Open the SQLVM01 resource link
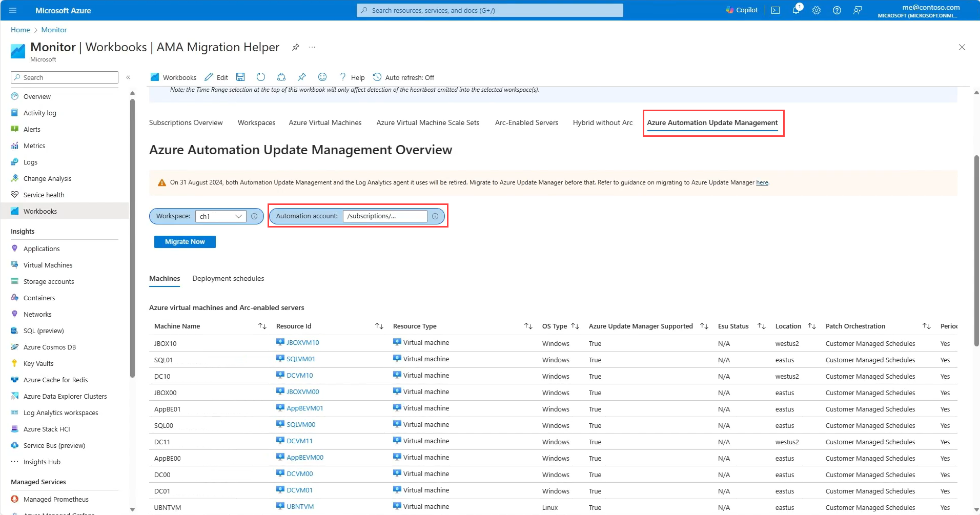Screen dimensions: 980x515 coord(301,359)
